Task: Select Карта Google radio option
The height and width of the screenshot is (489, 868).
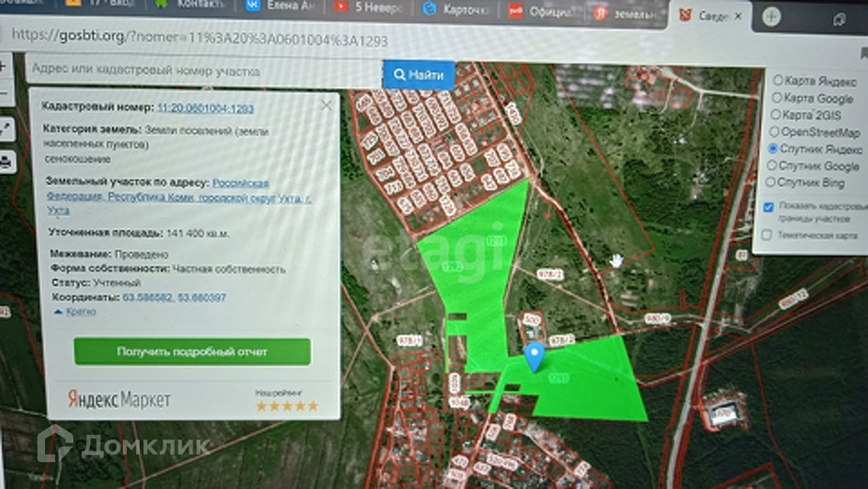Action: click(776, 98)
